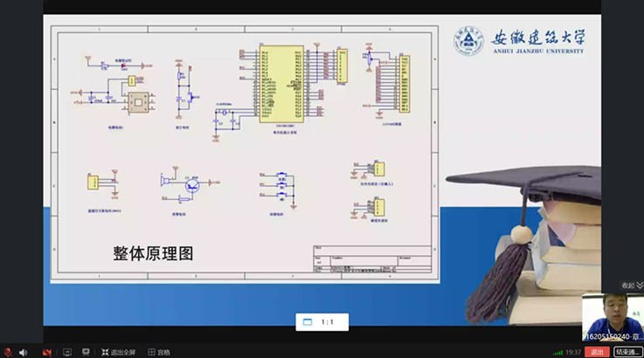Click the 19:37 call duration timer
The image size is (644, 358).
[x=573, y=352]
